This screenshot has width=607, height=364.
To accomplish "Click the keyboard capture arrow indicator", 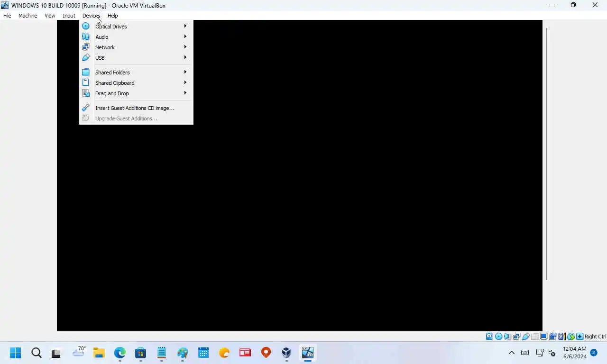I will [579, 337].
